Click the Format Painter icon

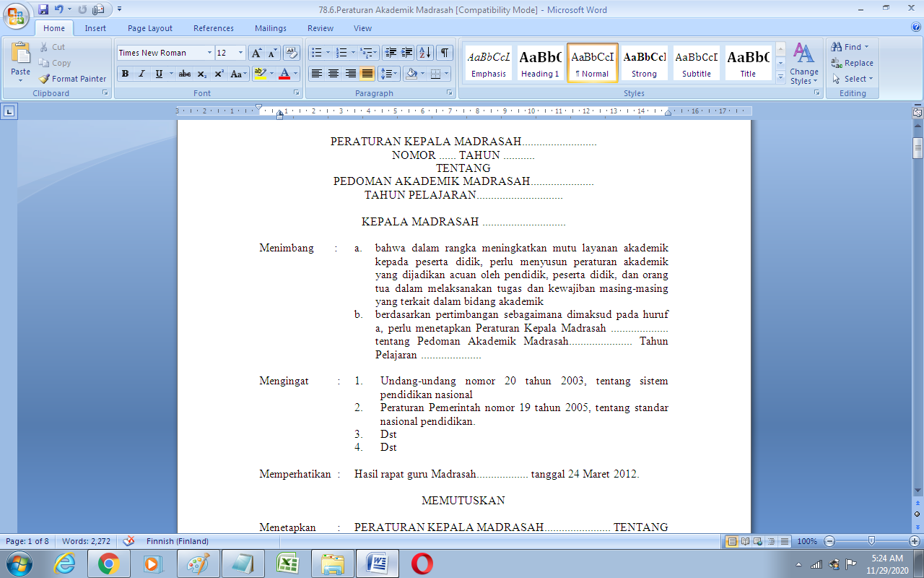click(44, 79)
